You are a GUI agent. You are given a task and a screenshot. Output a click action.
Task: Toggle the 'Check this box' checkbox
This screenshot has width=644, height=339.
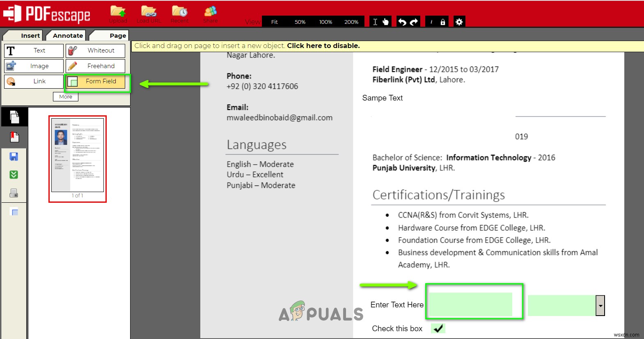[x=438, y=328]
